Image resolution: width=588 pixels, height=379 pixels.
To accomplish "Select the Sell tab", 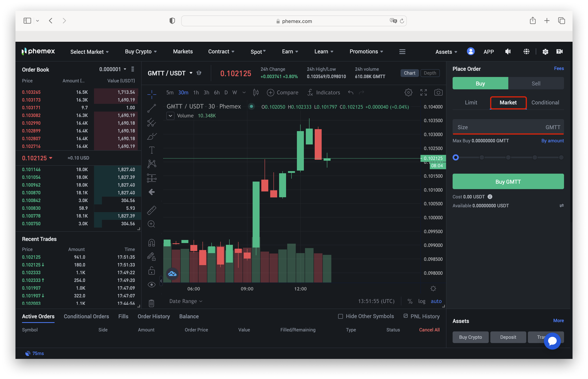I will click(536, 83).
